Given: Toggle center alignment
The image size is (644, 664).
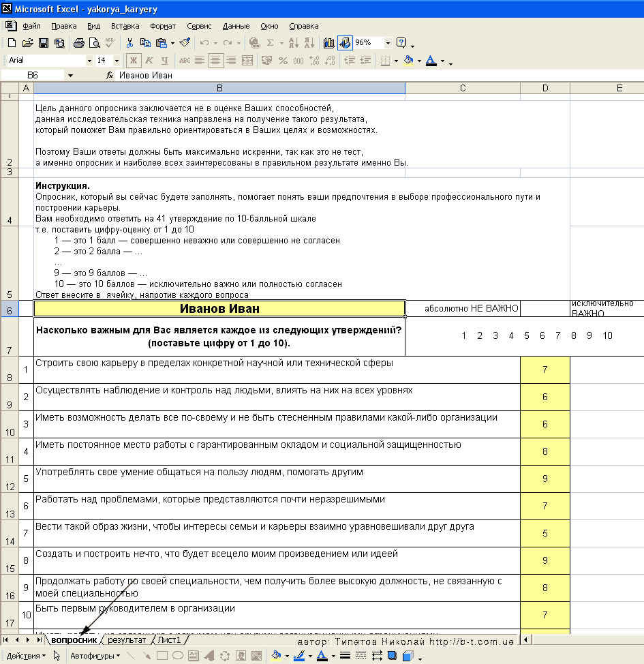Looking at the screenshot, I should point(215,61).
